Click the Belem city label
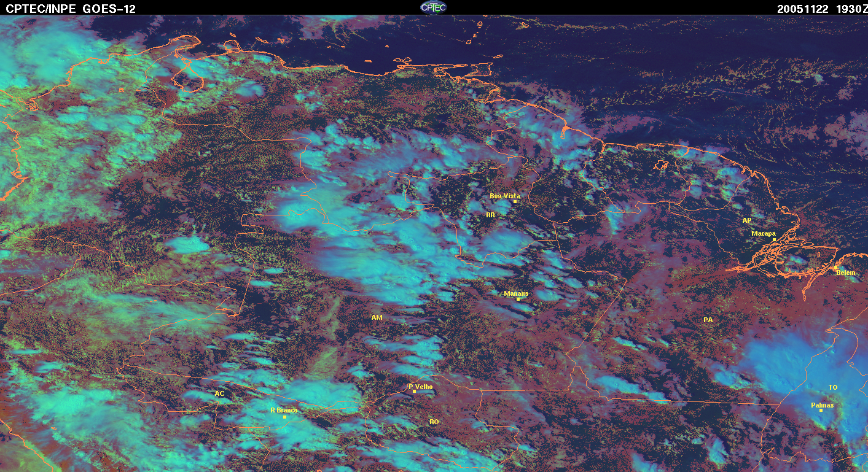The image size is (868, 472). [x=845, y=273]
